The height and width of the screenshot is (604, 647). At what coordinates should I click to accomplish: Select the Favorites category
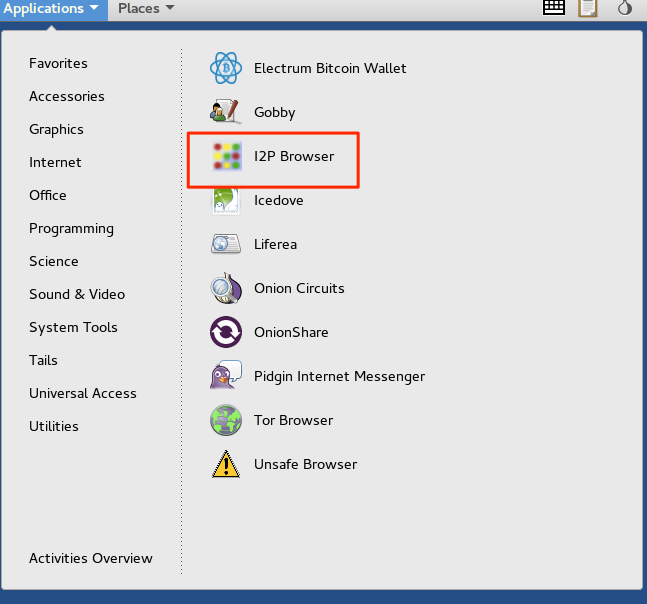coord(58,64)
